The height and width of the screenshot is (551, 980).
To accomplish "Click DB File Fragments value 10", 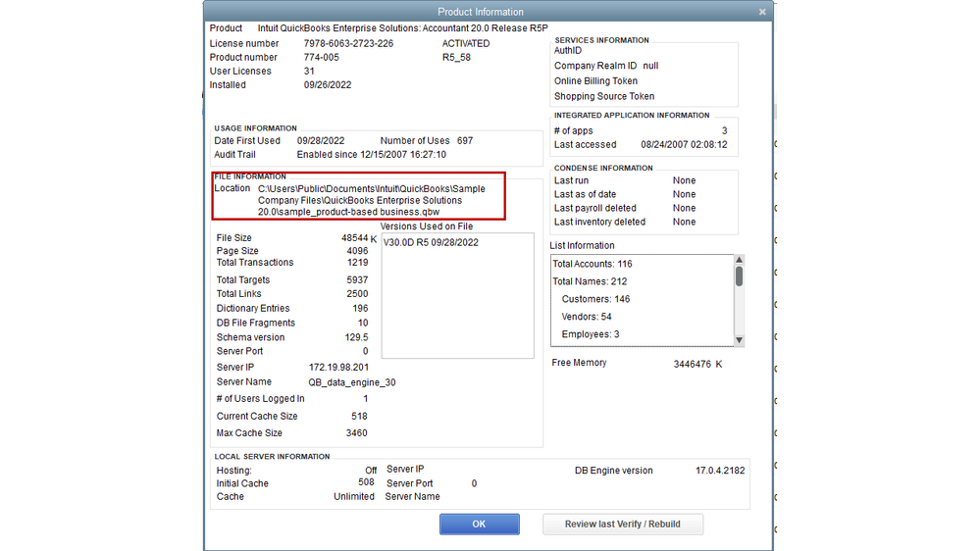I will (x=363, y=323).
